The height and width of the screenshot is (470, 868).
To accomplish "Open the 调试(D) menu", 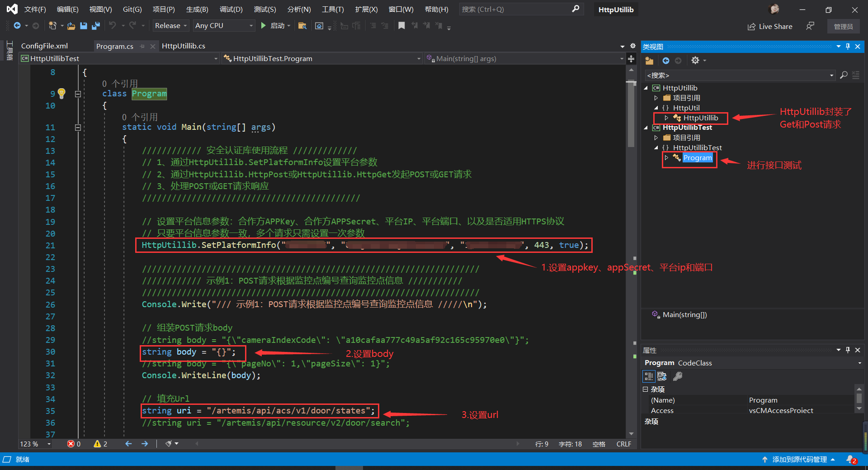I will point(231,9).
